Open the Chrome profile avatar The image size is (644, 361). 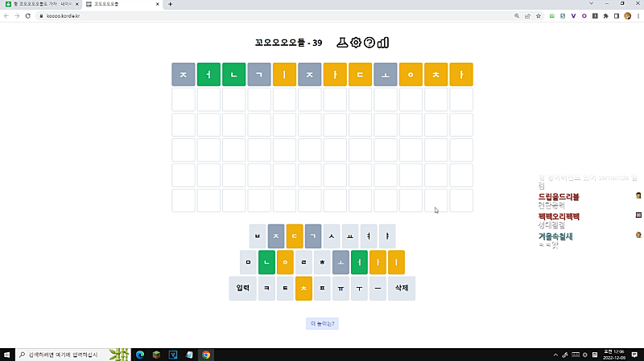click(x=628, y=16)
